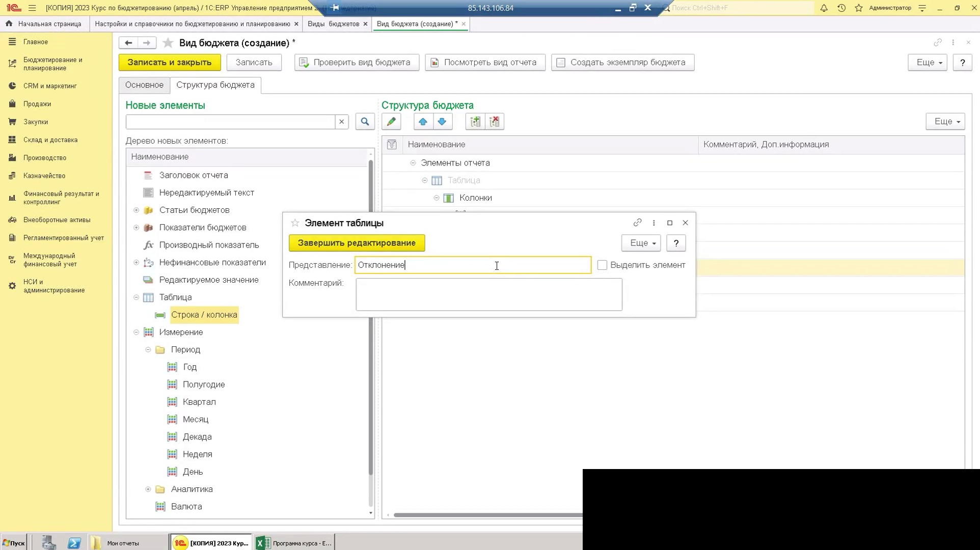
Task: Open Производство section in sidebar
Action: point(45,158)
